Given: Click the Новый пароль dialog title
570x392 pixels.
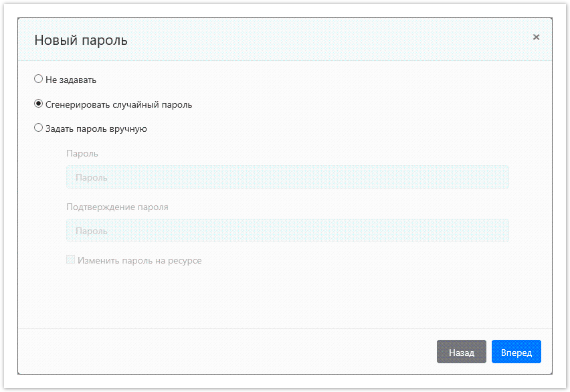Looking at the screenshot, I should coord(81,40).
